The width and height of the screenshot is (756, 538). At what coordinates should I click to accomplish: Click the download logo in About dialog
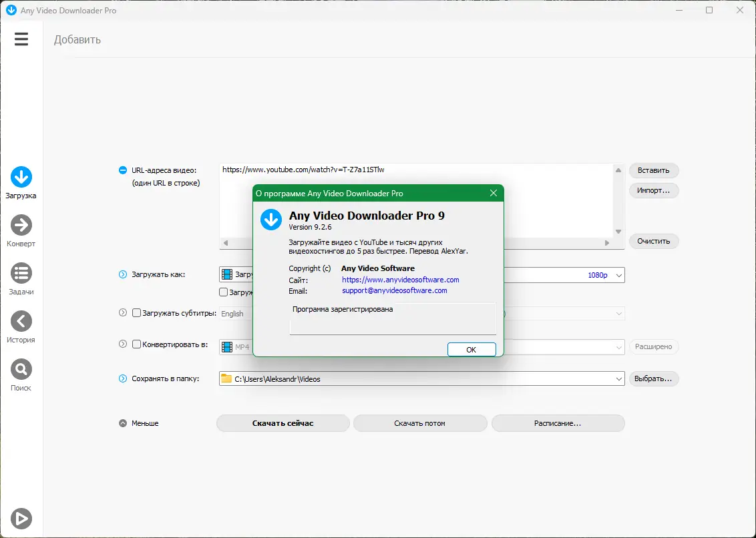pyautogui.click(x=271, y=220)
